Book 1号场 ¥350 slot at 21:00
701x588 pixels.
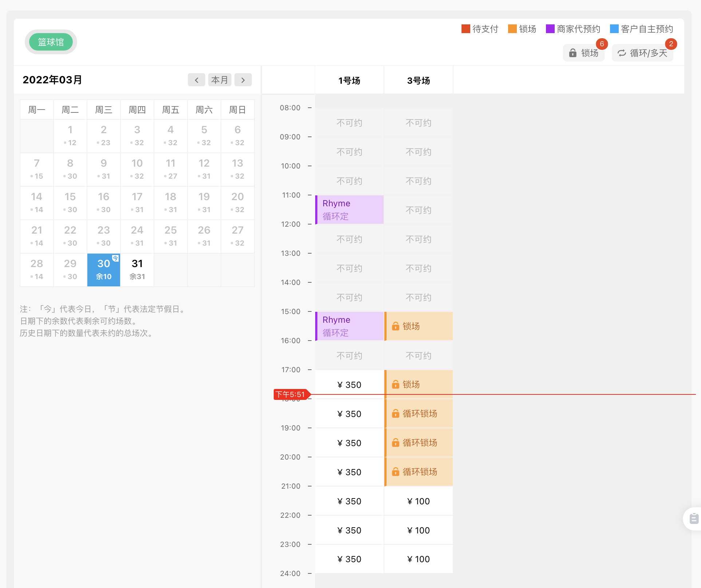coord(349,501)
